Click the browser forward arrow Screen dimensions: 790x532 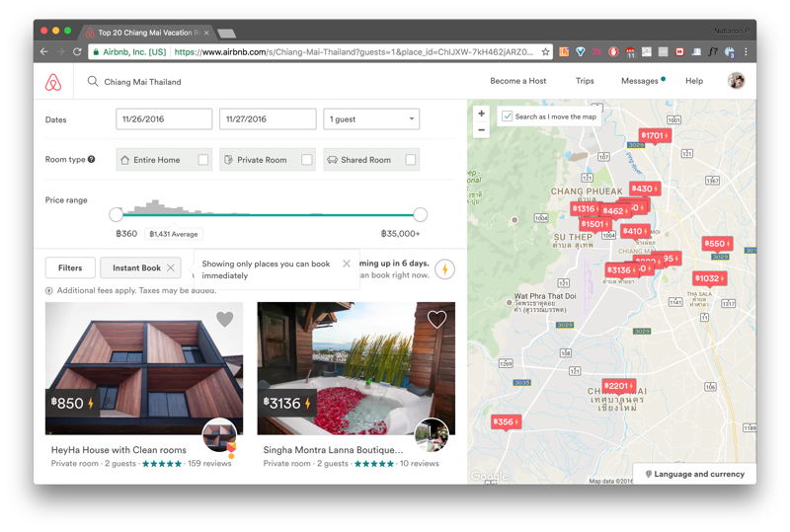[x=60, y=51]
